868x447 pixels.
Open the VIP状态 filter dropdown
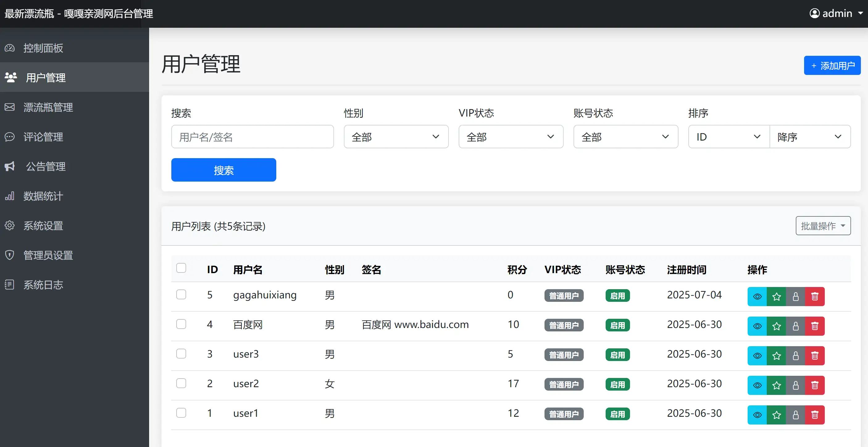point(510,137)
